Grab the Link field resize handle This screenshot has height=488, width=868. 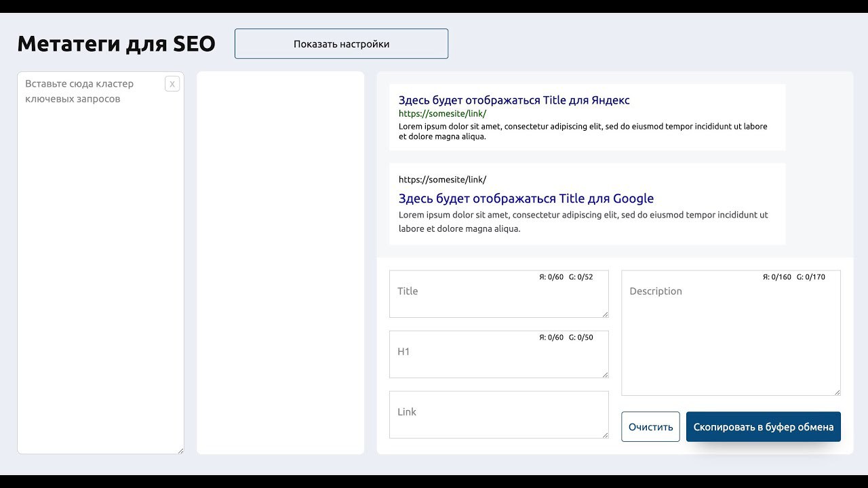[x=605, y=434]
